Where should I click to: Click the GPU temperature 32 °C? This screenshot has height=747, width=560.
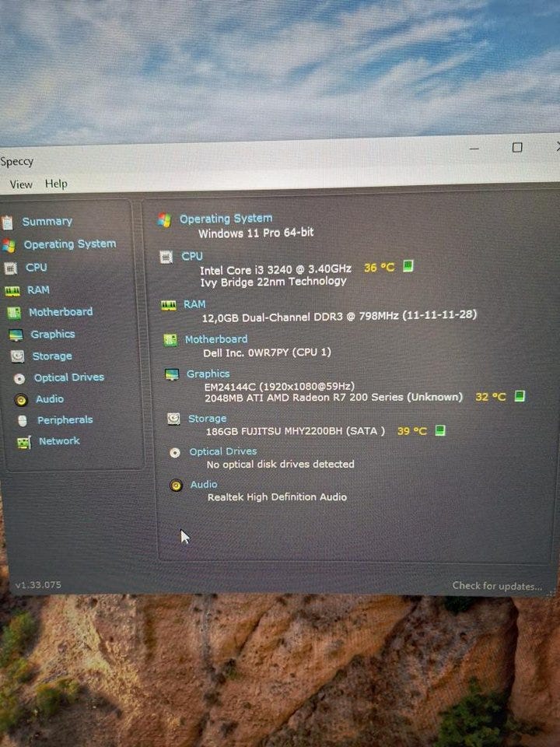[491, 397]
